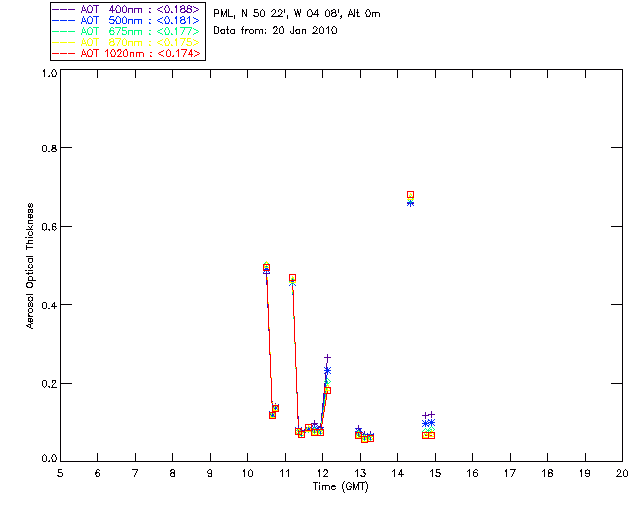The image size is (640, 512).
Task: Click the x-axis tick label "17"
Action: [510, 473]
